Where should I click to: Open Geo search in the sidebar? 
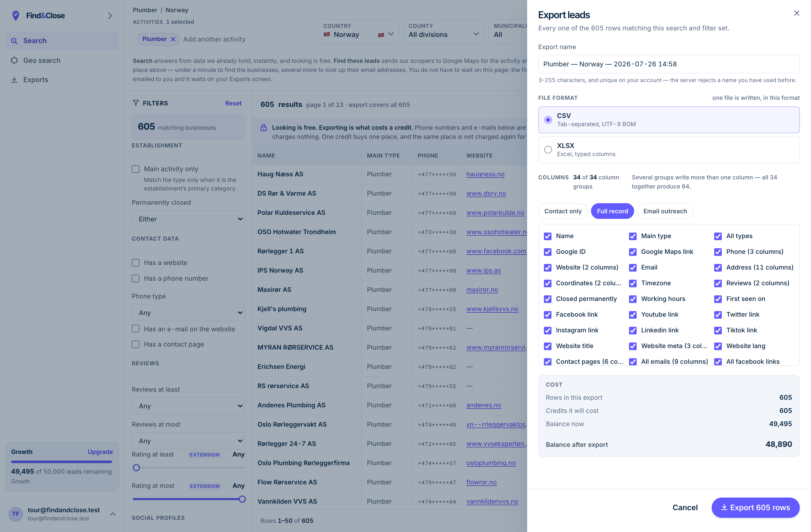[62, 60]
